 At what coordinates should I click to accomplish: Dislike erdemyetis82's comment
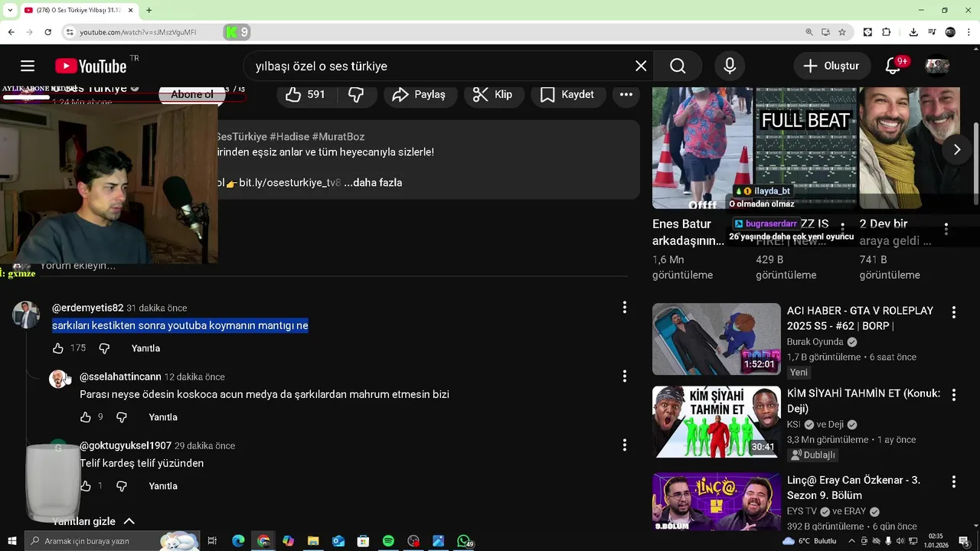104,348
